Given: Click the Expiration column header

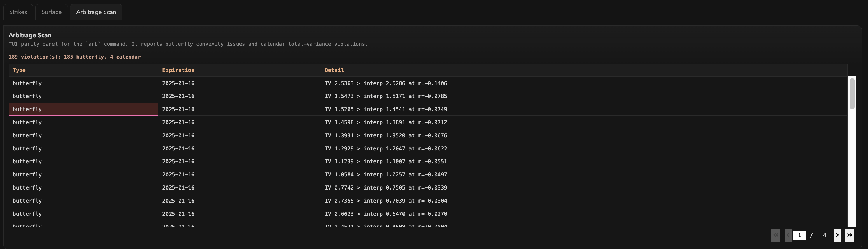Looking at the screenshot, I should [178, 70].
